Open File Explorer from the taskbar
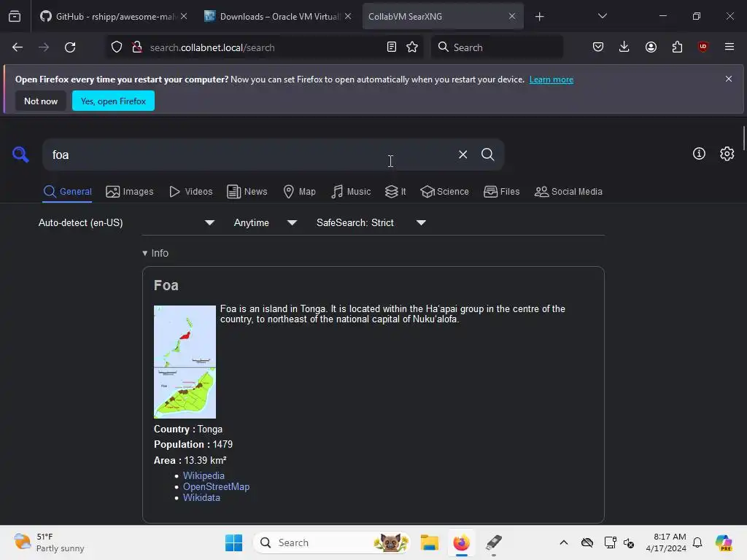The image size is (747, 560). point(429,542)
